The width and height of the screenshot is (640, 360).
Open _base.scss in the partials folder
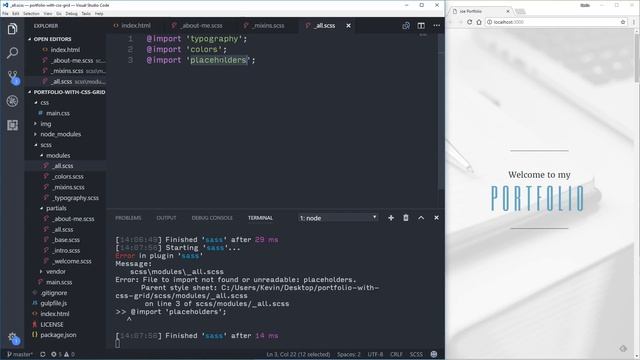tap(66, 240)
